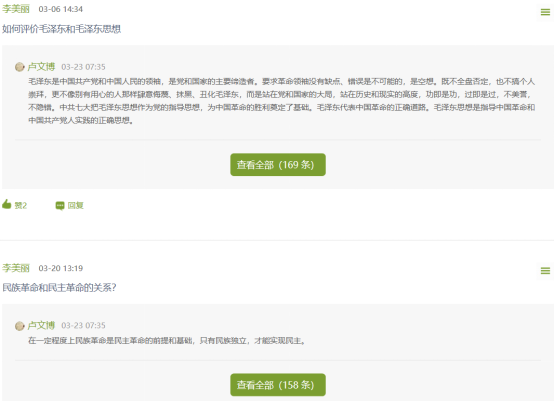
Task: Click the thumbs-up like icon
Action: 7,204
